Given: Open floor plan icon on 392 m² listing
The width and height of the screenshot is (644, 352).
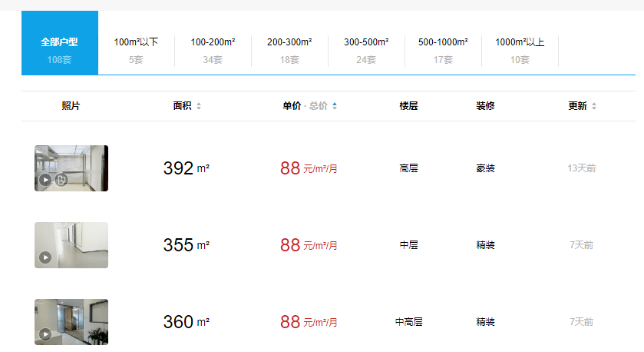Looking at the screenshot, I should click(61, 180).
